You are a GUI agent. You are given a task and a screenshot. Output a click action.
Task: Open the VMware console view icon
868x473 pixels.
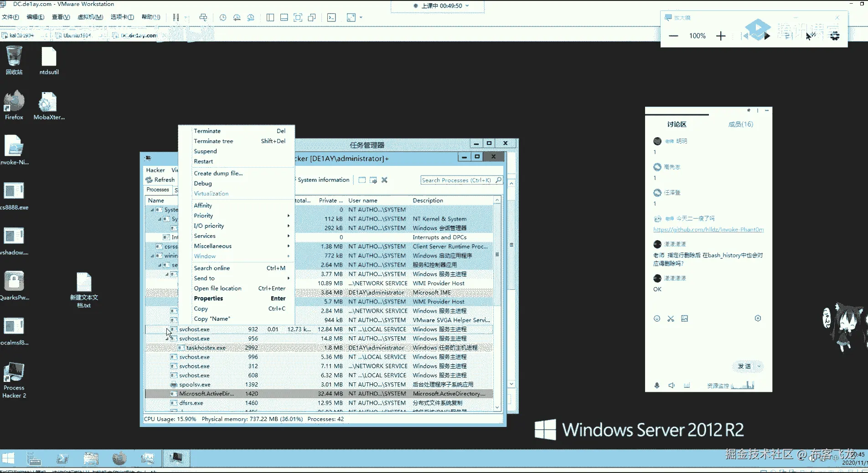331,17
